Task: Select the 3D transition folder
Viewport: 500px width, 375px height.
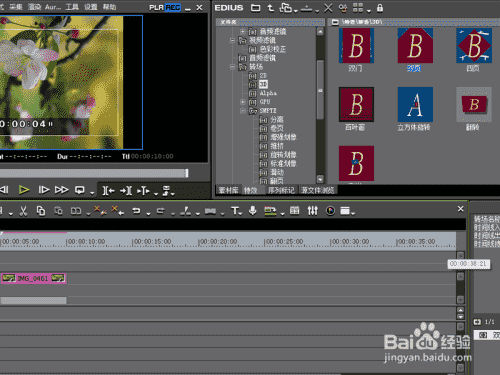Action: click(263, 84)
